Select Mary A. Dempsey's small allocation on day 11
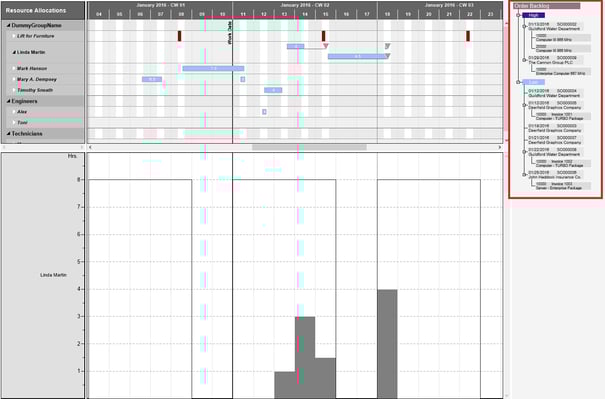 242,79
